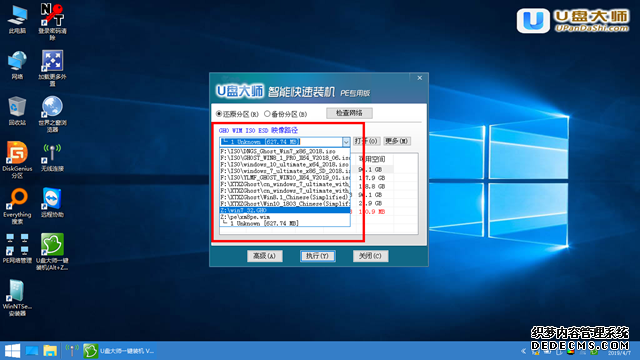640x360 pixels.
Task: Open the 网络 desktop icon
Action: click(x=17, y=65)
